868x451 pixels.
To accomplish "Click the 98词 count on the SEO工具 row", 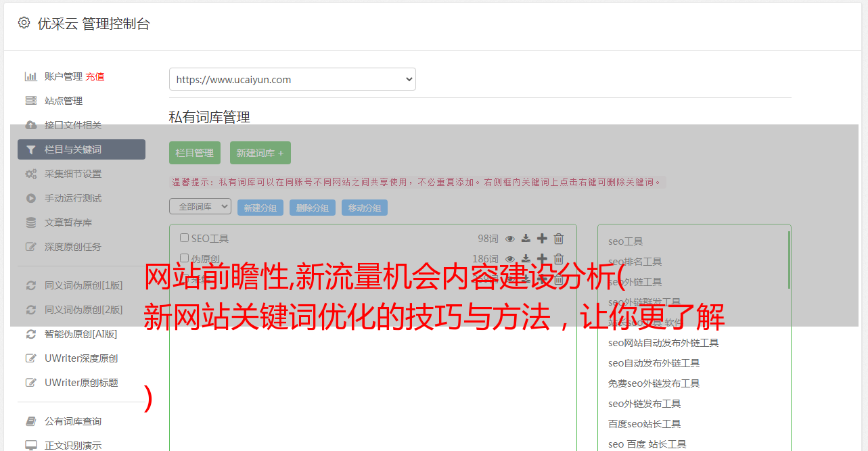I will (x=488, y=238).
